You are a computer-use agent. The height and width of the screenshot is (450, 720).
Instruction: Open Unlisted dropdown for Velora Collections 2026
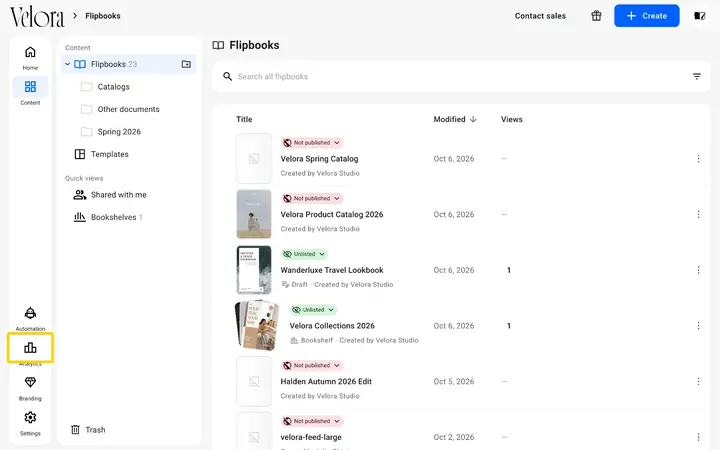tap(314, 309)
